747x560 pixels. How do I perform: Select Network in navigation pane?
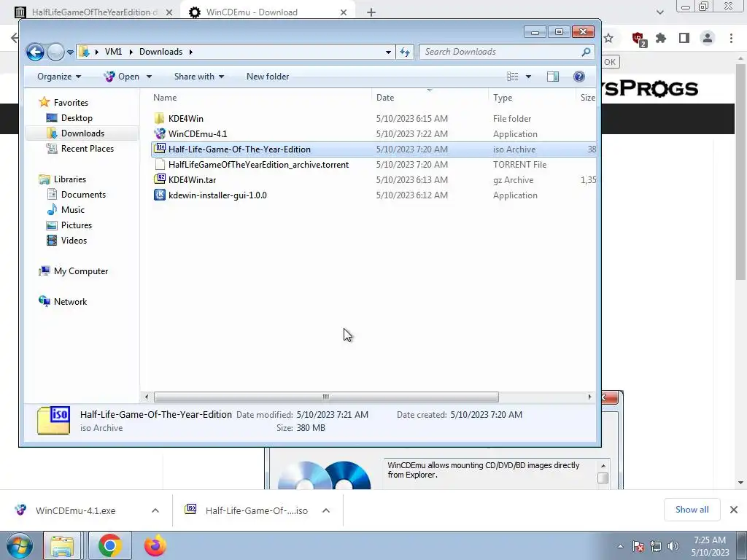70,301
